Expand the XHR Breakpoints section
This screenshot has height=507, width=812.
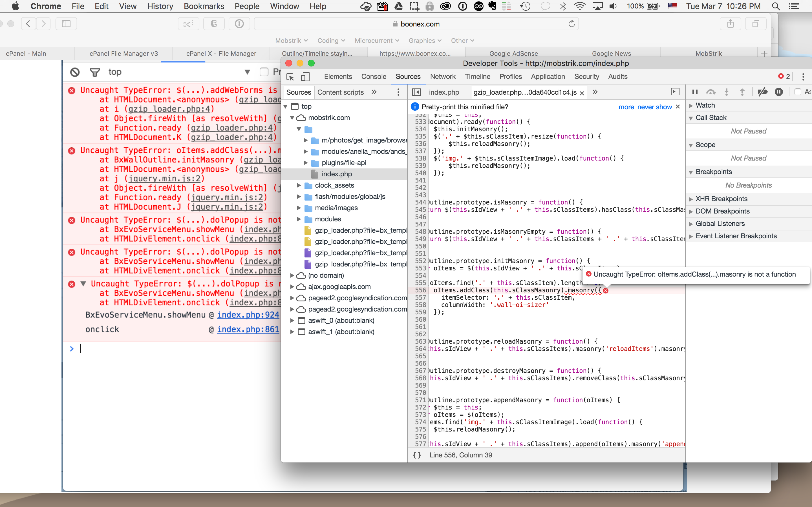click(721, 199)
